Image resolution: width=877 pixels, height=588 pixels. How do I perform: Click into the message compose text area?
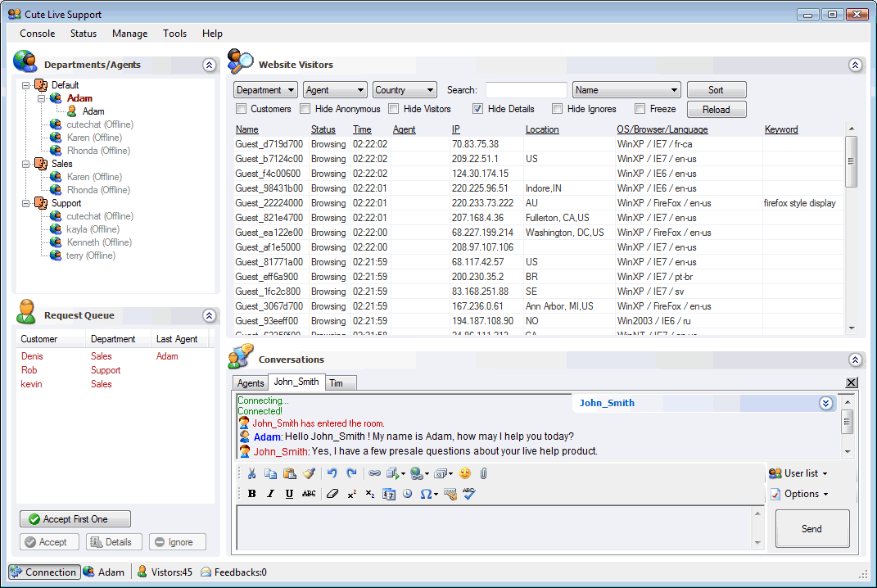(495, 528)
